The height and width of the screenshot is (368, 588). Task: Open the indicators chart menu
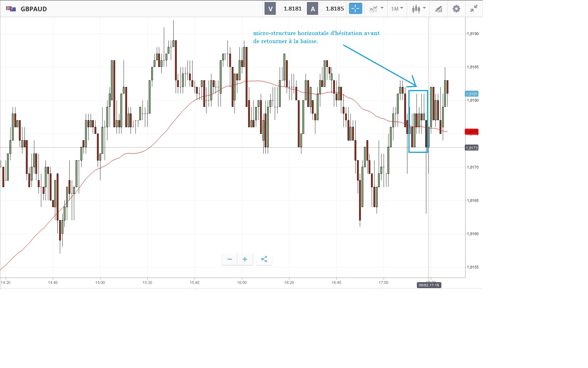(376, 9)
